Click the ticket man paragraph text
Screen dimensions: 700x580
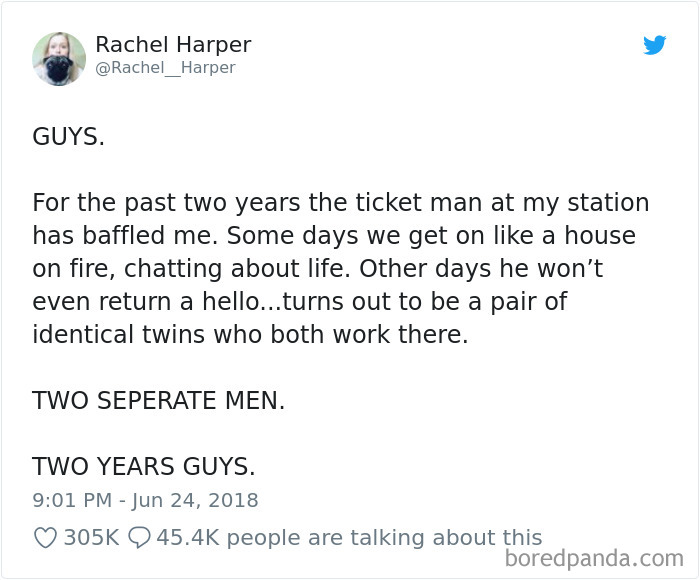point(341,268)
